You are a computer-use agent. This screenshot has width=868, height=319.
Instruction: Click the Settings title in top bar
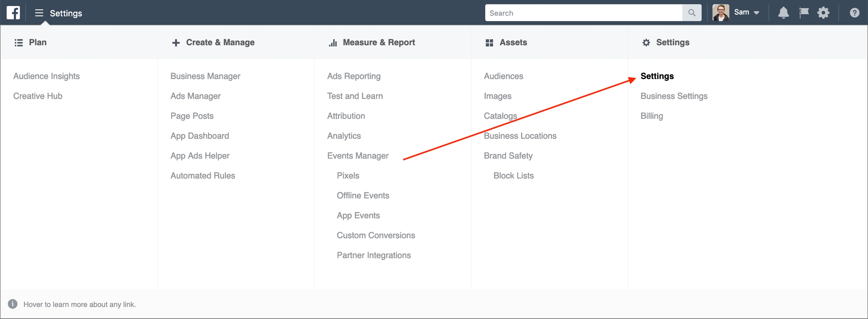[x=66, y=13]
